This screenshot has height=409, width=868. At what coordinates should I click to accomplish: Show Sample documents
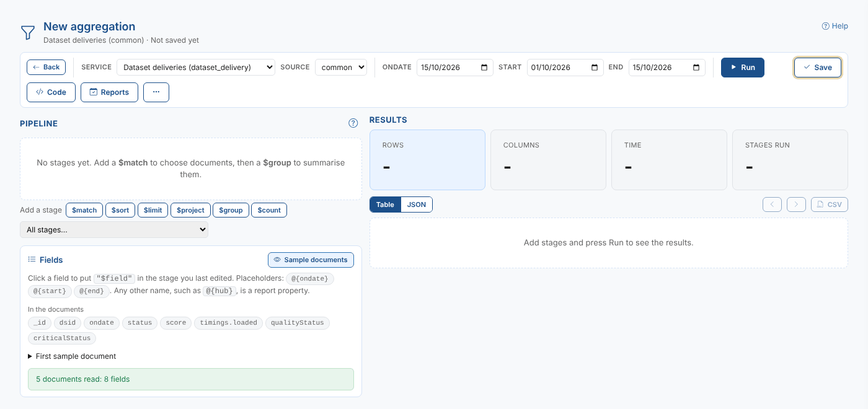(311, 260)
